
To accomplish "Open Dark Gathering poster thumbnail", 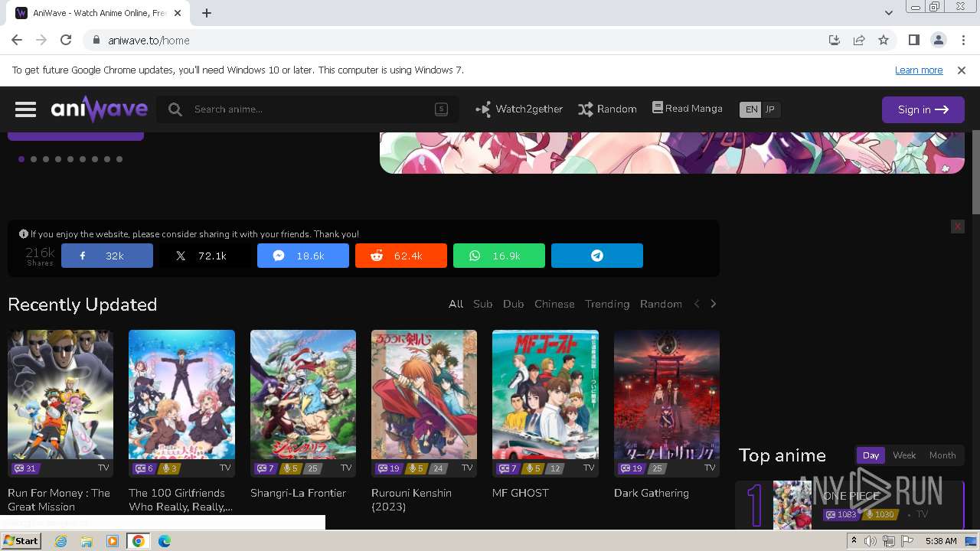I will pyautogui.click(x=667, y=394).
